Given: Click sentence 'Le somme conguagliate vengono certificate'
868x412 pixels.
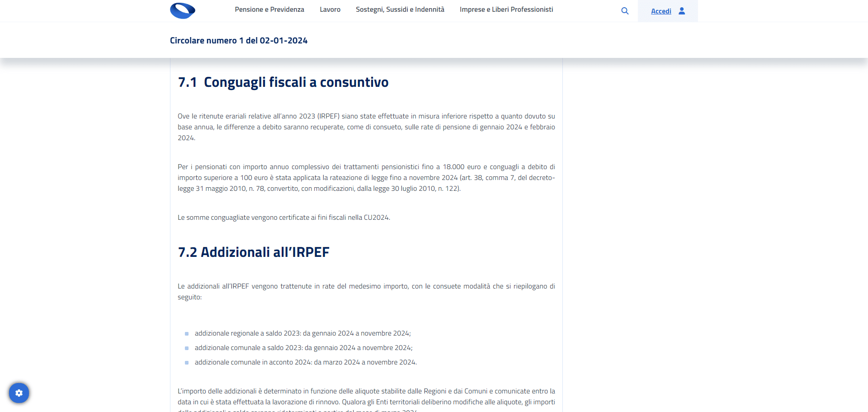Looking at the screenshot, I should (x=284, y=218).
